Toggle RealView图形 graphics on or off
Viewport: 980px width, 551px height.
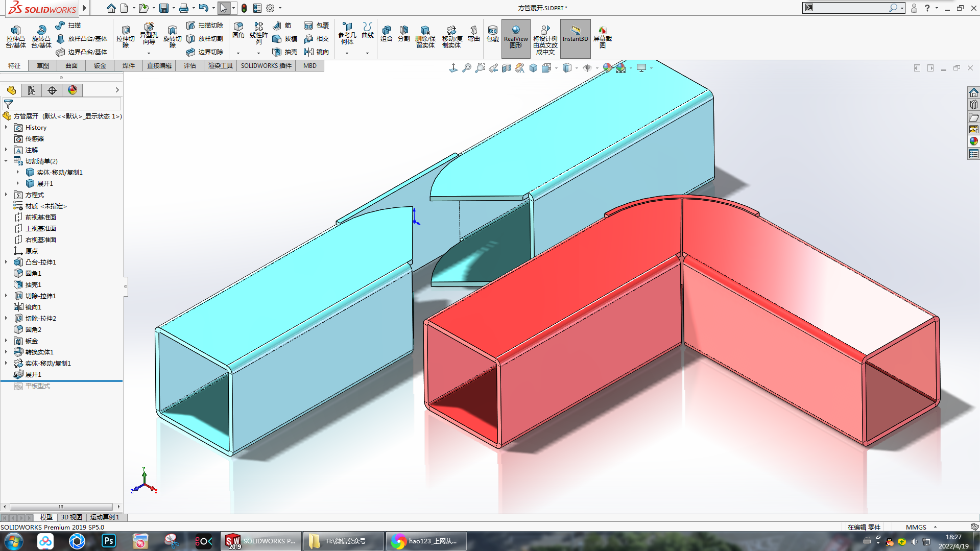coord(516,38)
